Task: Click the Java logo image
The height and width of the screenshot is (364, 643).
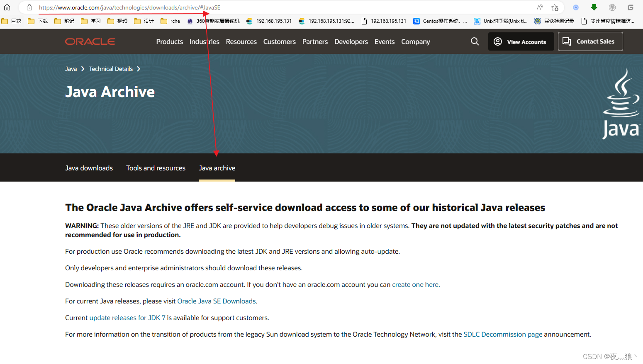Action: pos(621,104)
